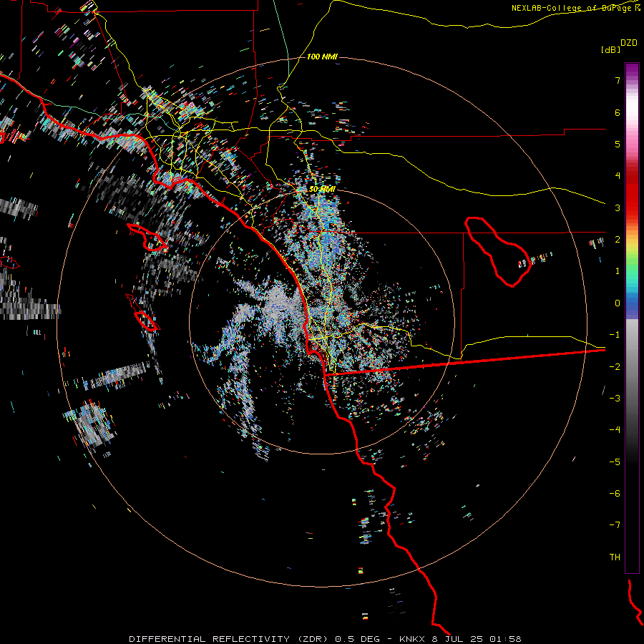Click the '50 NMI' range ring label
The image size is (644, 644).
tap(322, 190)
